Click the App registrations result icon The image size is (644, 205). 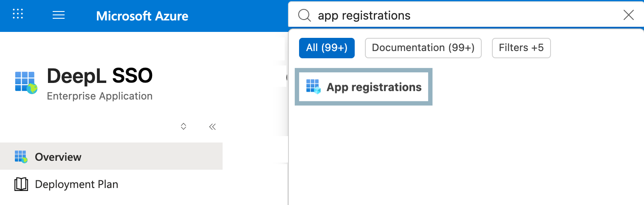point(314,87)
